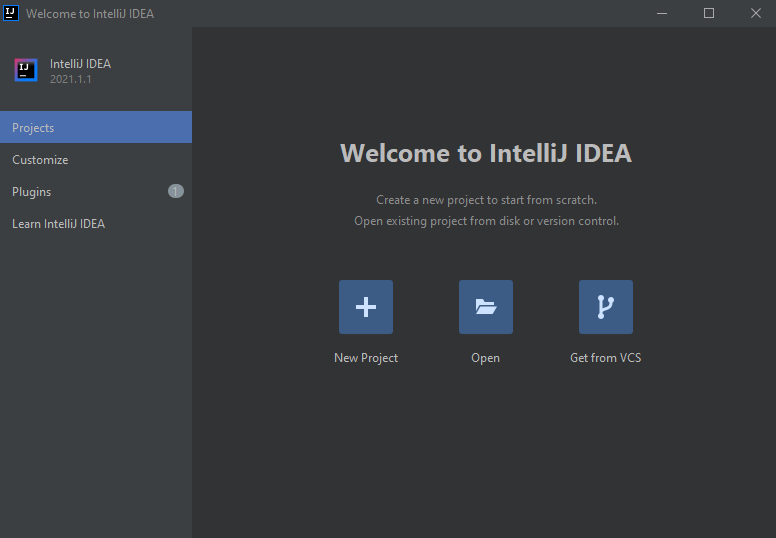776x538 pixels.
Task: Click the 2021.1.1 version number
Action: coord(71,79)
